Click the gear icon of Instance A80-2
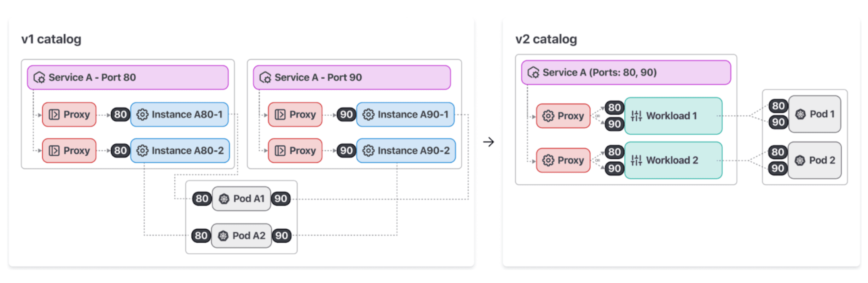The height and width of the screenshot is (283, 868). [x=142, y=151]
